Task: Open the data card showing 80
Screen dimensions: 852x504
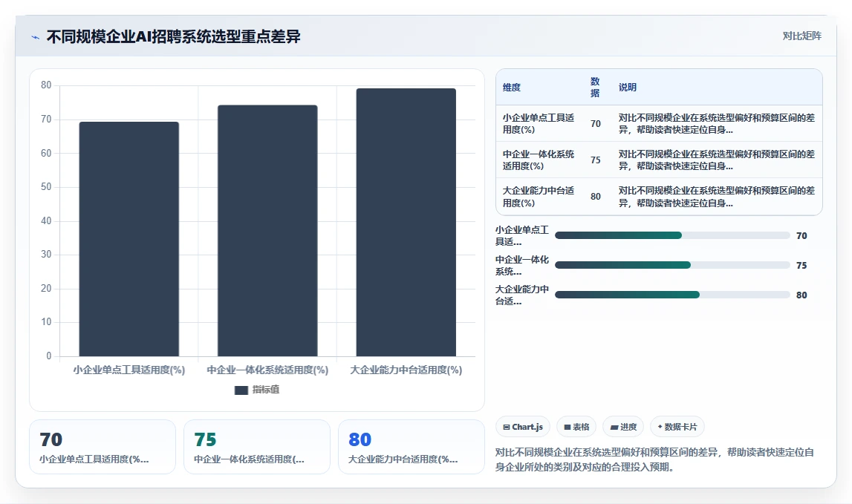Action: [412, 447]
